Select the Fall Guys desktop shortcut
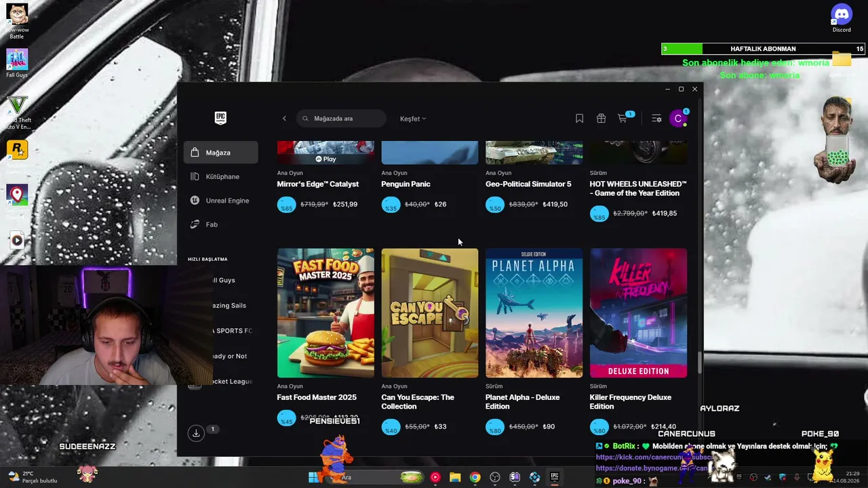868x488 pixels. pos(17,63)
